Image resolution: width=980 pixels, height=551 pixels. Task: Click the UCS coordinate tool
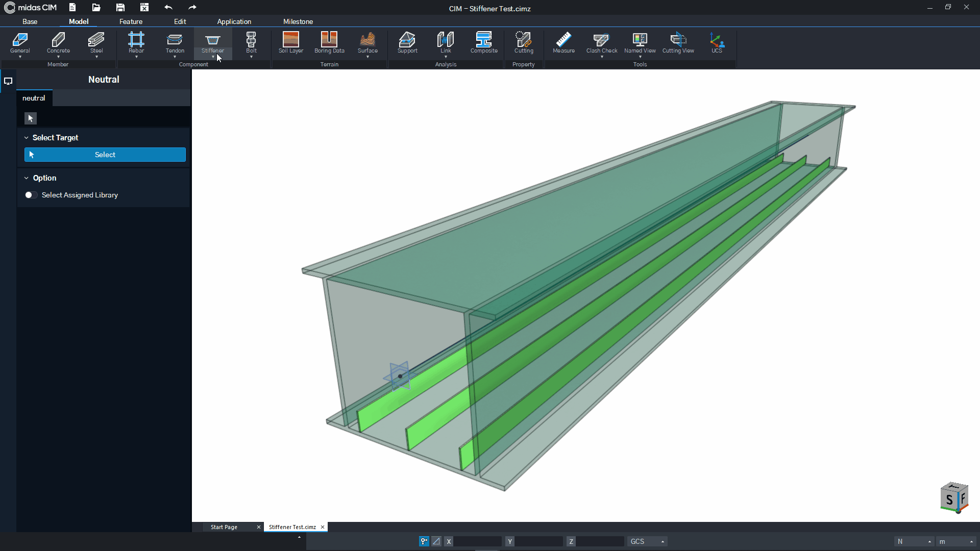pos(717,43)
